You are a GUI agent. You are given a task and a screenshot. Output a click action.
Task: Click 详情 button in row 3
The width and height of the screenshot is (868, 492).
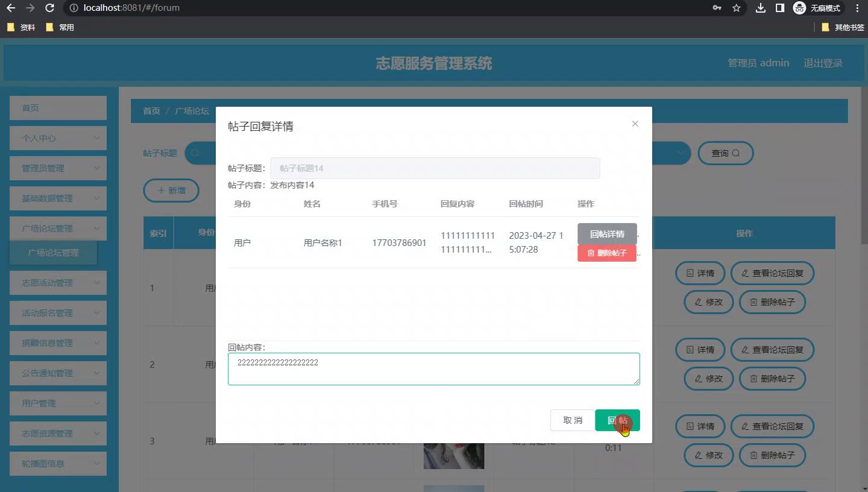tap(700, 426)
